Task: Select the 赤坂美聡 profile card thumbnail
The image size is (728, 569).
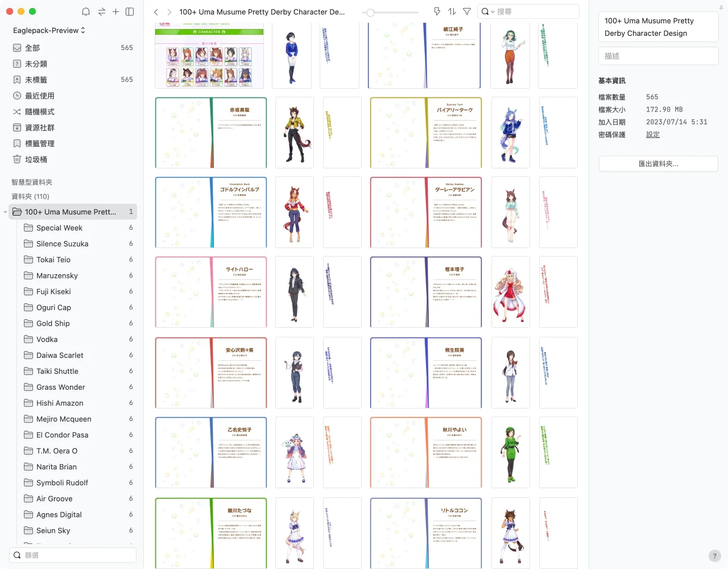Action: [x=211, y=133]
